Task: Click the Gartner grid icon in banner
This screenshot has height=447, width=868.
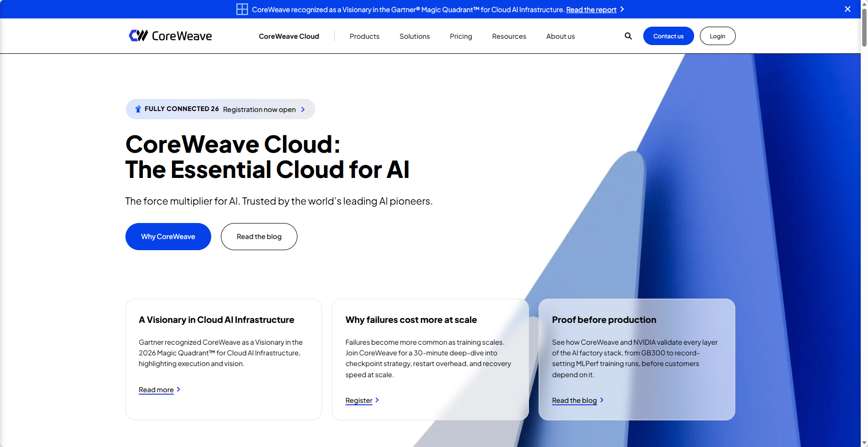Action: 242,9
